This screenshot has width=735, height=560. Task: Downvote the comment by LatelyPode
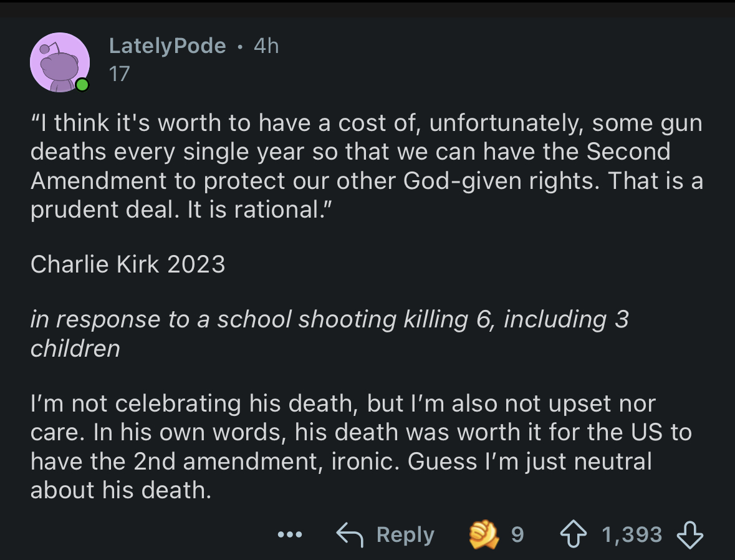(x=689, y=534)
